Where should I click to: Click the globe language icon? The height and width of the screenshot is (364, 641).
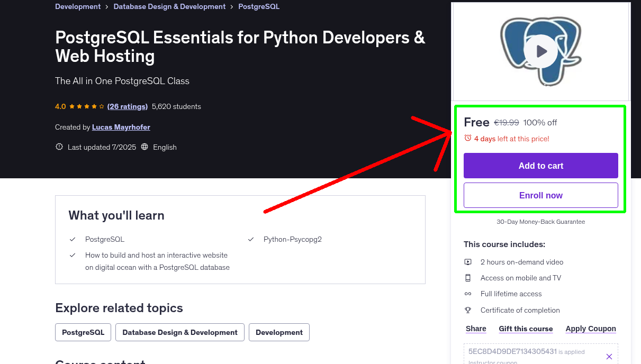(145, 147)
